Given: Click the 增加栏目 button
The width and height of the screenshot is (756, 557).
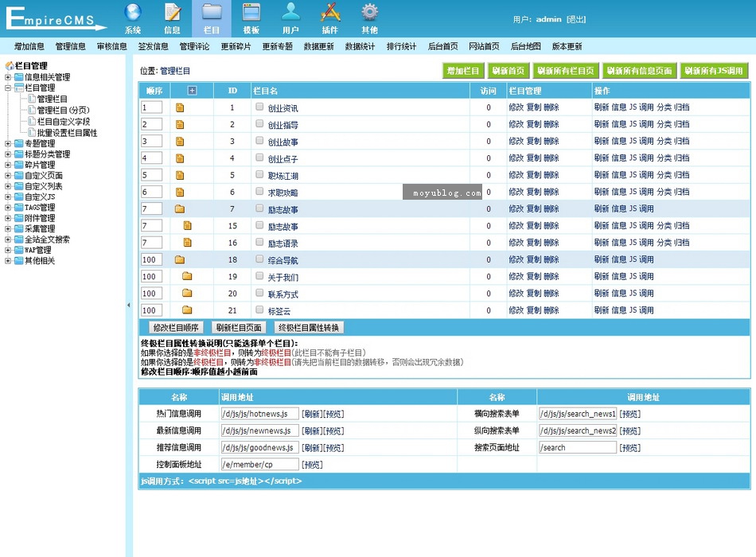Looking at the screenshot, I should coord(463,71).
